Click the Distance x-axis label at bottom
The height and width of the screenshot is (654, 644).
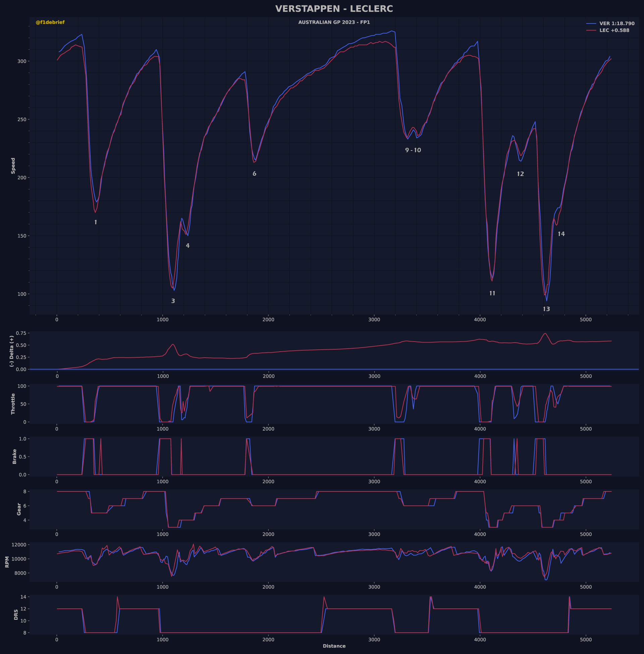(x=334, y=646)
